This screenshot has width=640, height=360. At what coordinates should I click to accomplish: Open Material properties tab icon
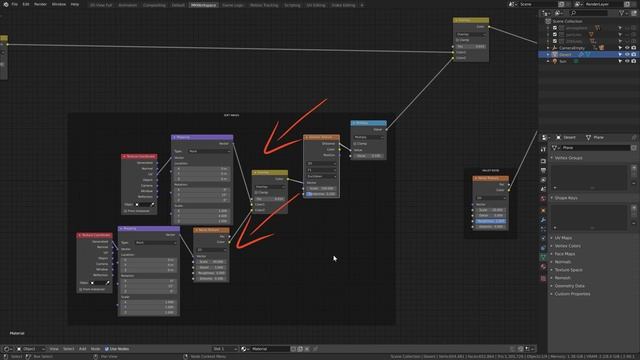click(543, 267)
